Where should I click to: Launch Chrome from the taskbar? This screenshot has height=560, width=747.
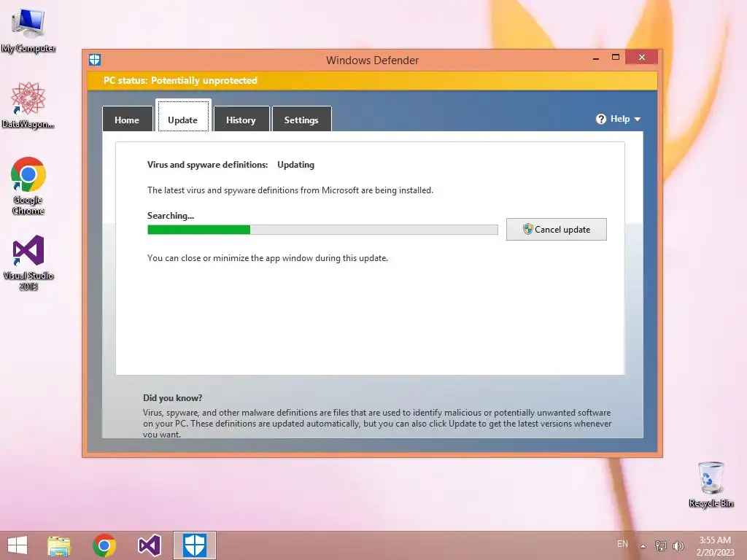click(x=104, y=545)
